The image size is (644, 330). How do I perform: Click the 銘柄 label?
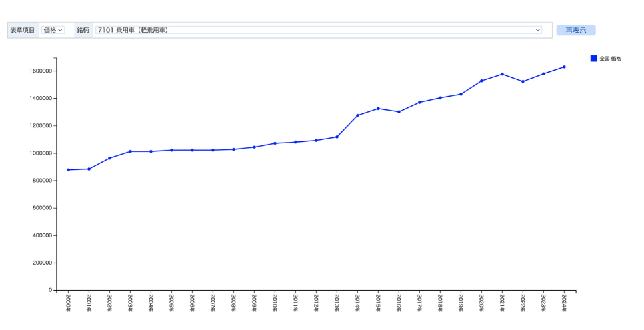coord(83,30)
